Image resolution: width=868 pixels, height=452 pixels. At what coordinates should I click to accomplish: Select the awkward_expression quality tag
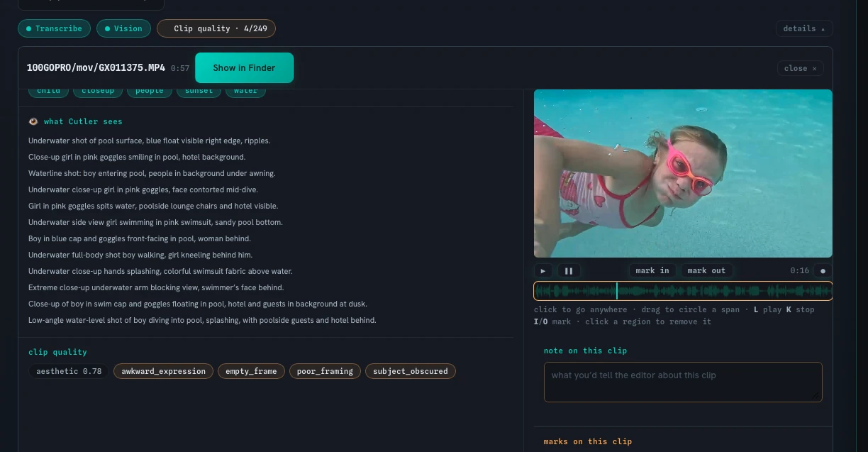(x=163, y=371)
